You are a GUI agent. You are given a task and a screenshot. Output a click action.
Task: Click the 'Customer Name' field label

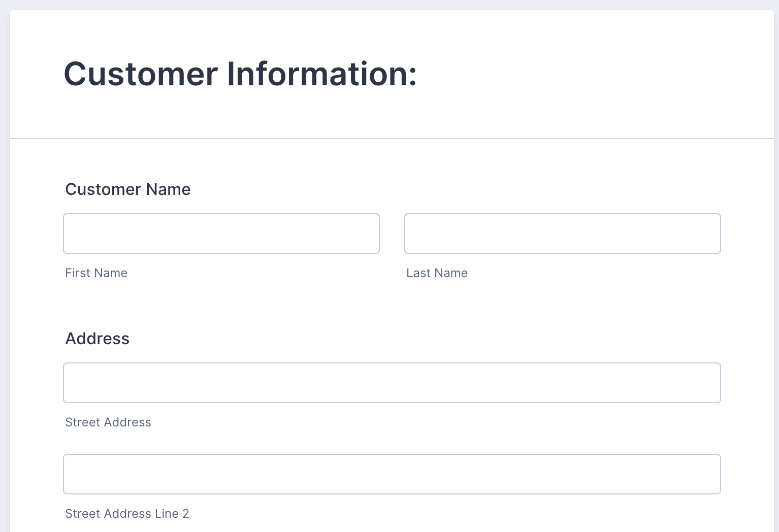[128, 189]
